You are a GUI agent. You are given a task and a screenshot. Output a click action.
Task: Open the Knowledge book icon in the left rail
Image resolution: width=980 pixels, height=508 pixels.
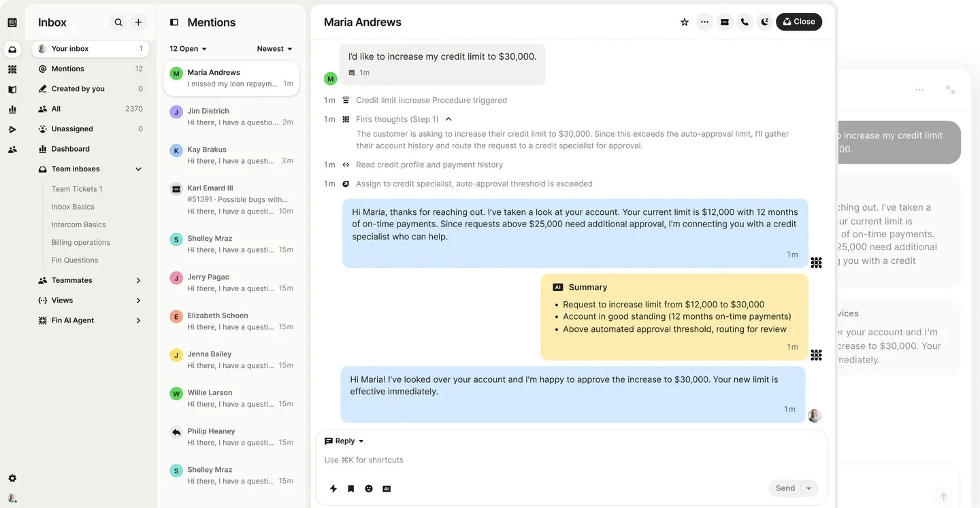(12, 89)
